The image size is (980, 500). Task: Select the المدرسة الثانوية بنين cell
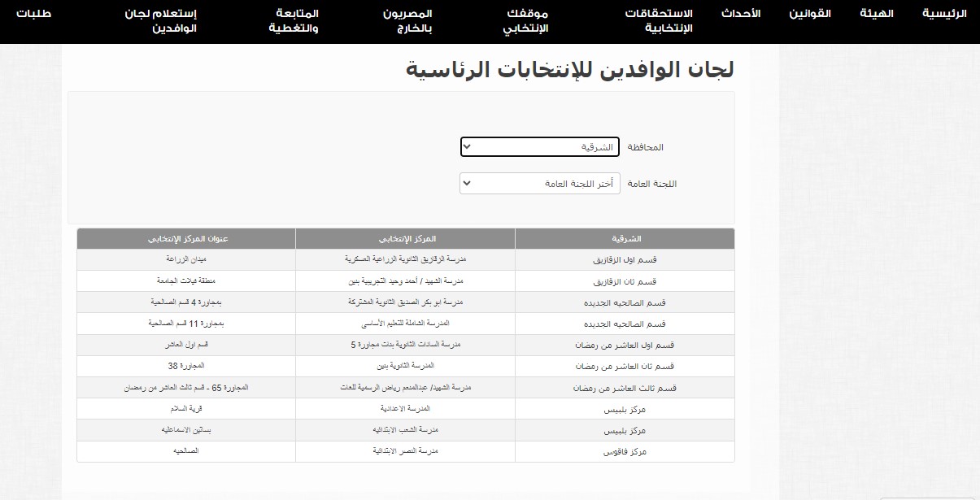(x=405, y=365)
